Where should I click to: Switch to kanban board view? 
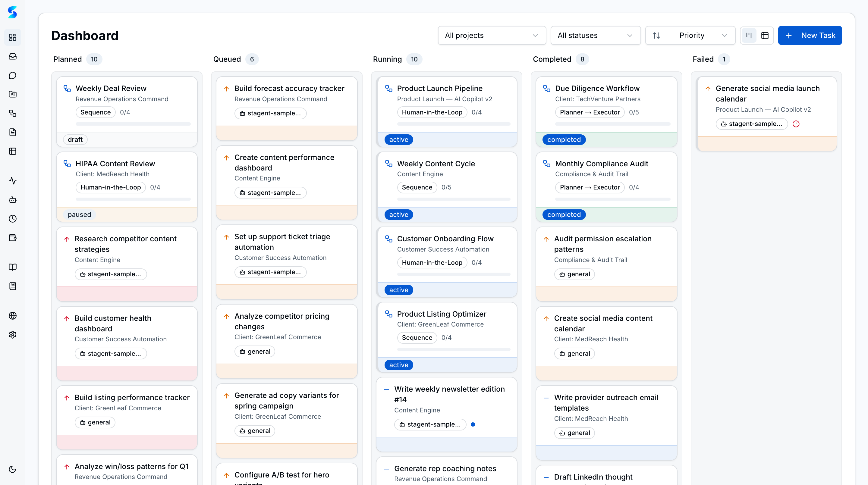coord(749,35)
